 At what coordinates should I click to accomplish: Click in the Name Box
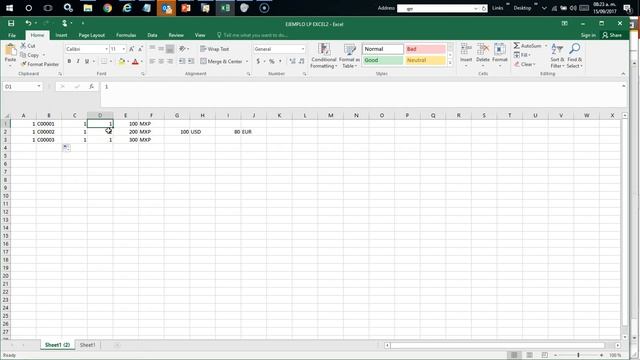[22, 87]
